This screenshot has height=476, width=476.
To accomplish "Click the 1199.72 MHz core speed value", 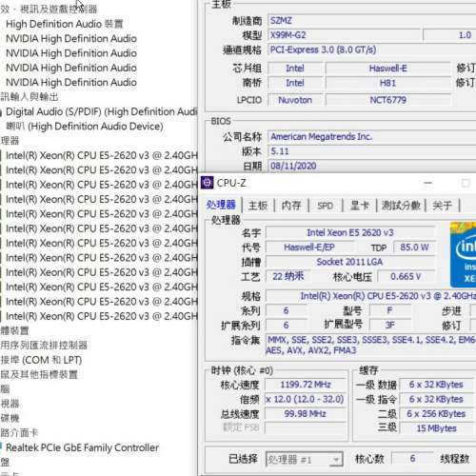I will (306, 385).
